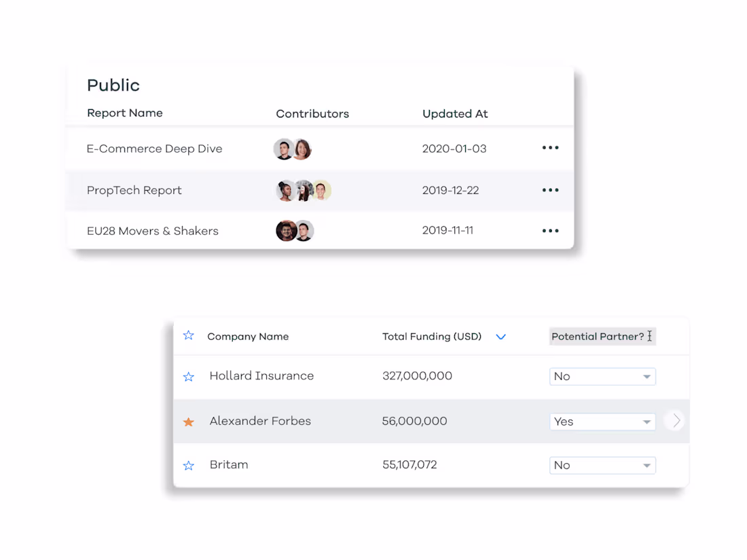747x560 pixels.
Task: Favorite Britam using its star outline
Action: (x=188, y=465)
